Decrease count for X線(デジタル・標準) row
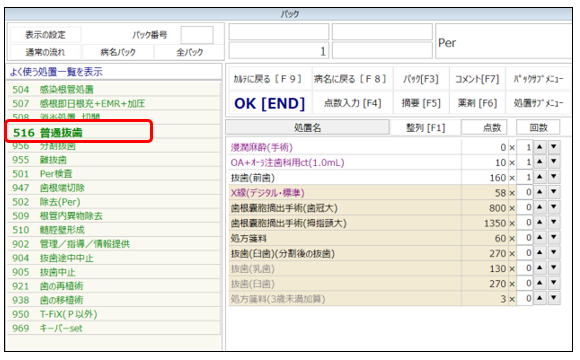This screenshot has width=580, height=360. (x=554, y=193)
